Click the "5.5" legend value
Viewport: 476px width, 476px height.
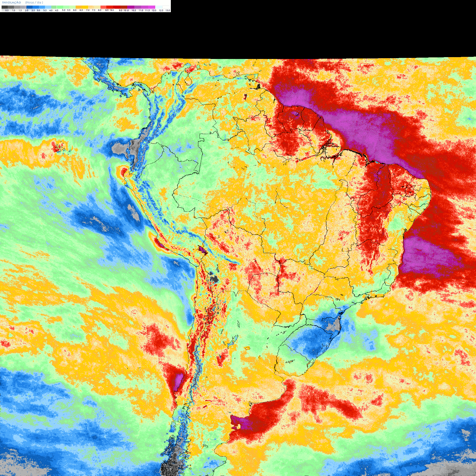(x=69, y=10)
